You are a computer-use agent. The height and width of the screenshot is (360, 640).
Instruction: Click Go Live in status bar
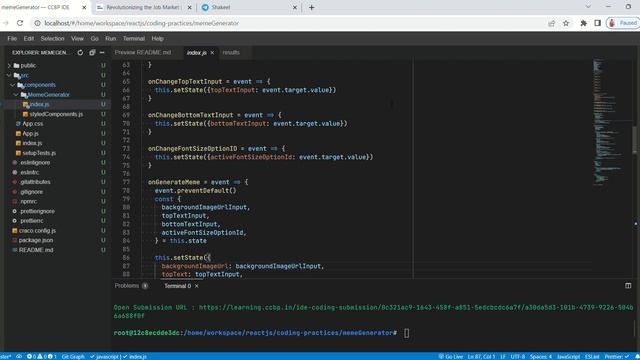pos(451,356)
